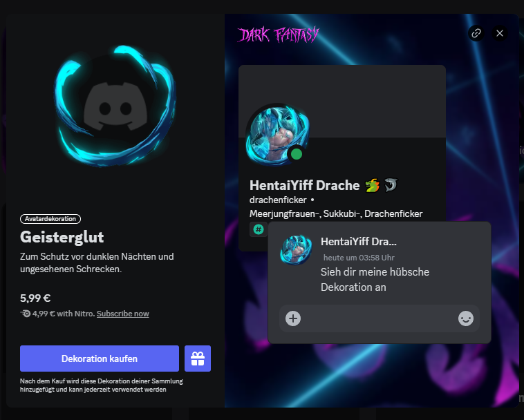Gift this decoration using the present icon
Viewport: 524px width, 420px height.
coord(198,359)
